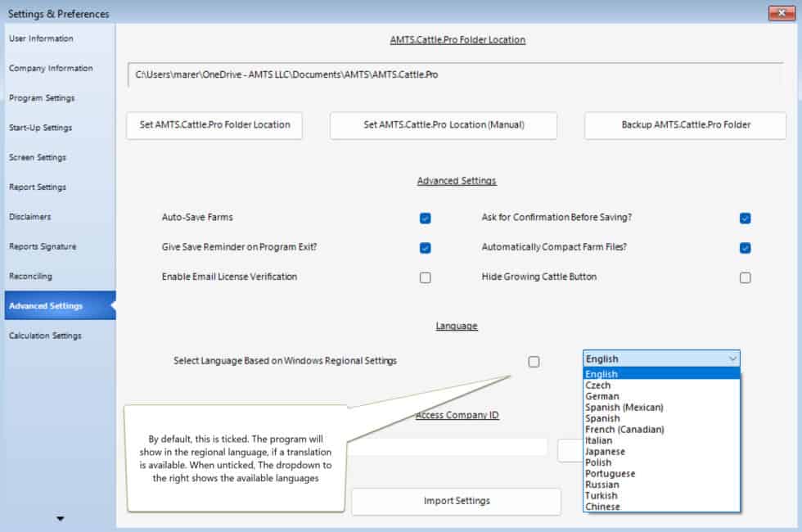Enable Email License Verification
The height and width of the screenshot is (532, 802).
[x=425, y=277]
